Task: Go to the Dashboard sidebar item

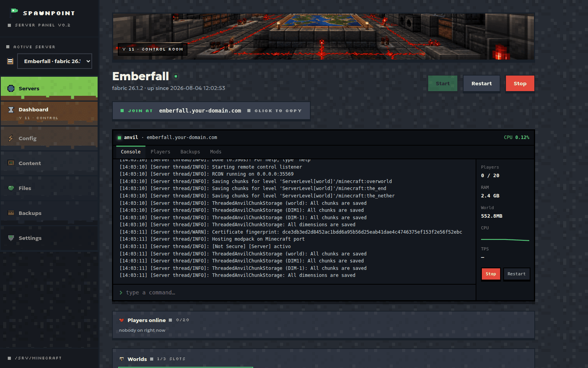Action: [x=49, y=113]
